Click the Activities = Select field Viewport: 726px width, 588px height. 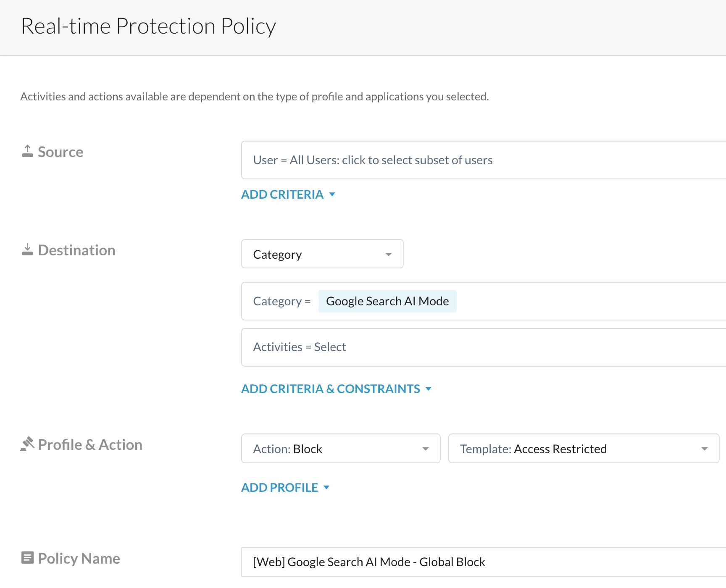[483, 347]
